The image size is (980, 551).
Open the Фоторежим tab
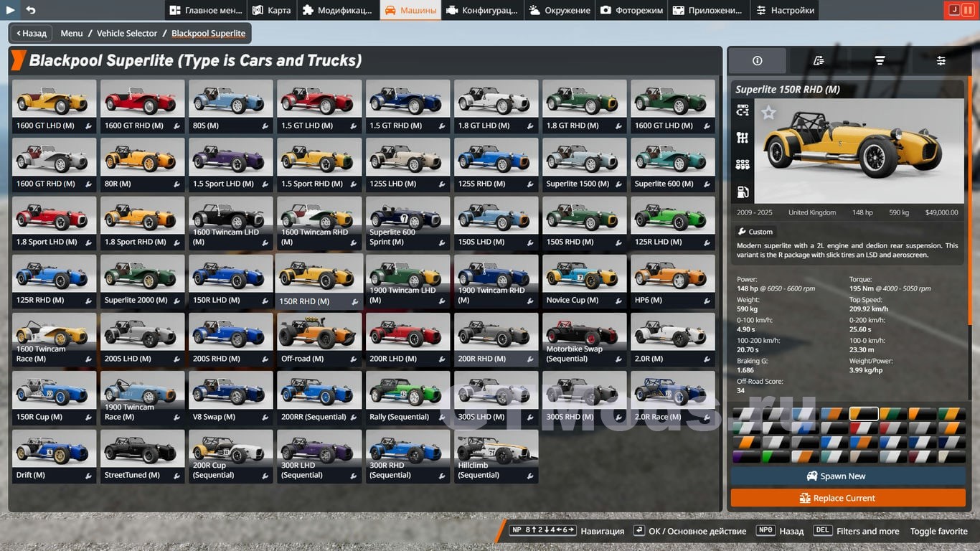click(x=631, y=10)
